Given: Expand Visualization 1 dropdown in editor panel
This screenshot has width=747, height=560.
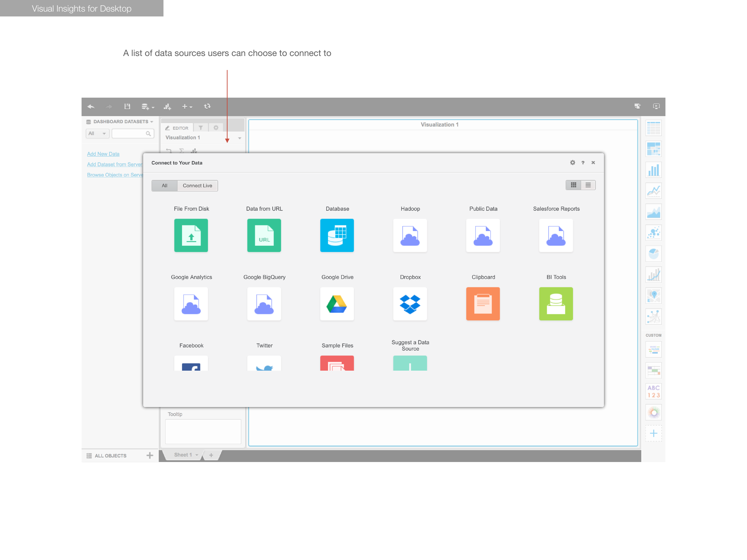Looking at the screenshot, I should (x=240, y=138).
